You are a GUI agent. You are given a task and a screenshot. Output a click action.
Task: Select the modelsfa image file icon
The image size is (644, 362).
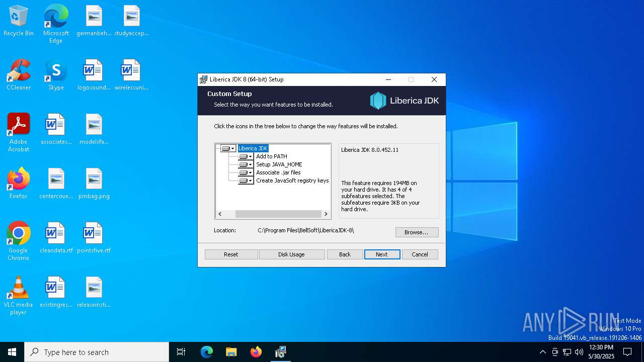tap(94, 130)
